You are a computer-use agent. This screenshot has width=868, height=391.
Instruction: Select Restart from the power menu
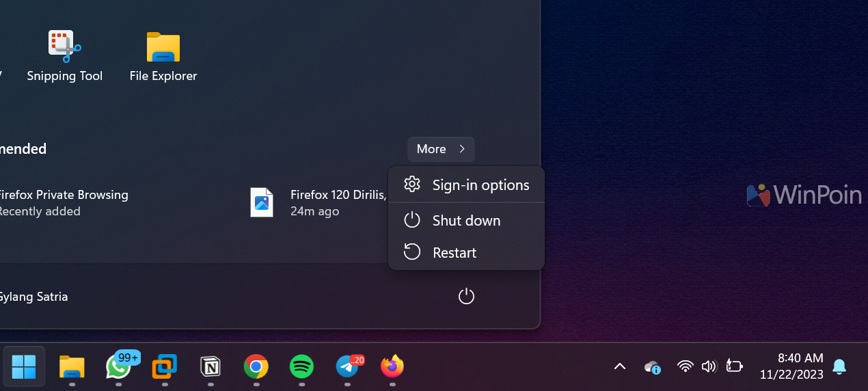pyautogui.click(x=455, y=253)
